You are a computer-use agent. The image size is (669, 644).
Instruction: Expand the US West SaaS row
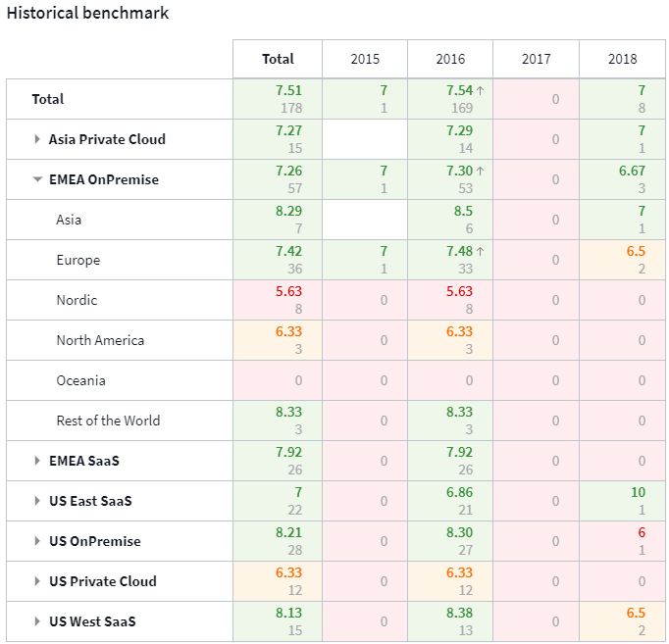[x=37, y=621]
